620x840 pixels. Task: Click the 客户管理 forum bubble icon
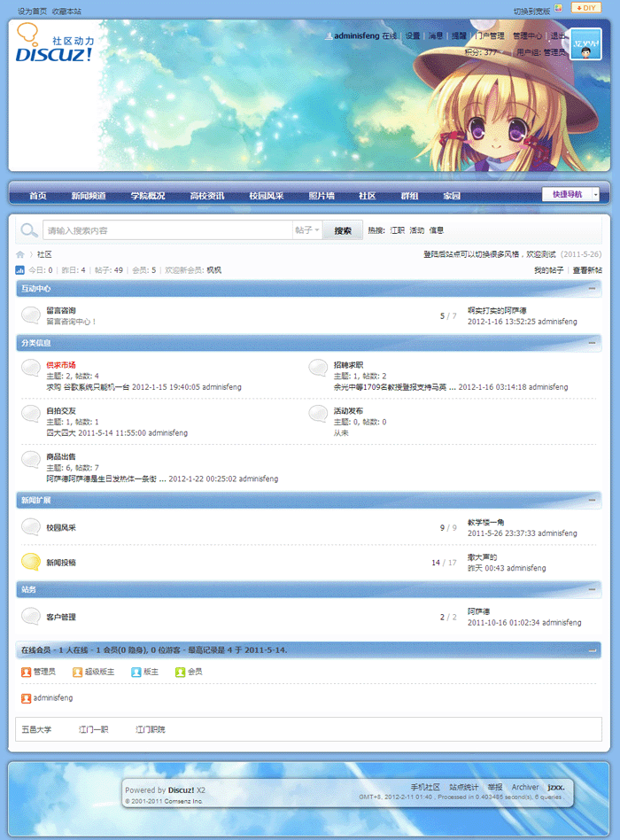coord(31,617)
